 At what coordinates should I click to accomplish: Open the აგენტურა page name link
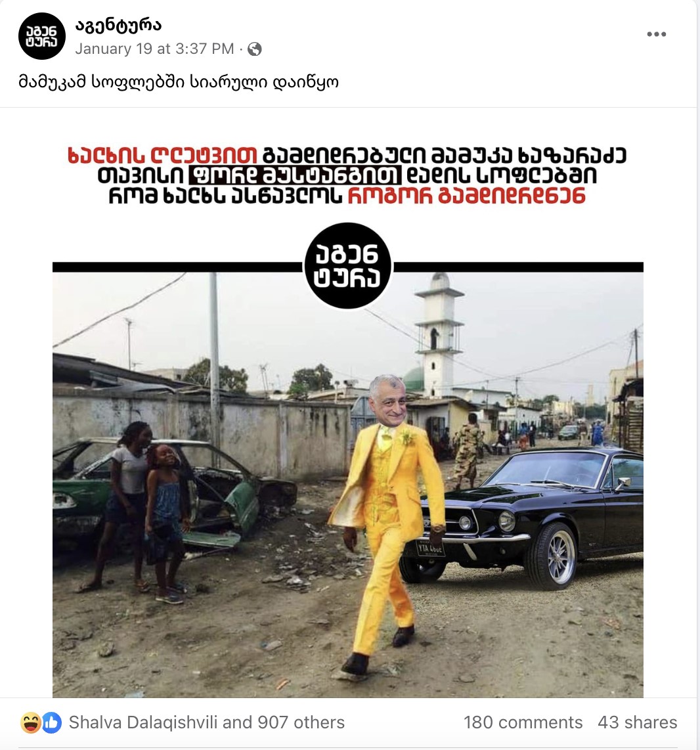point(118,25)
